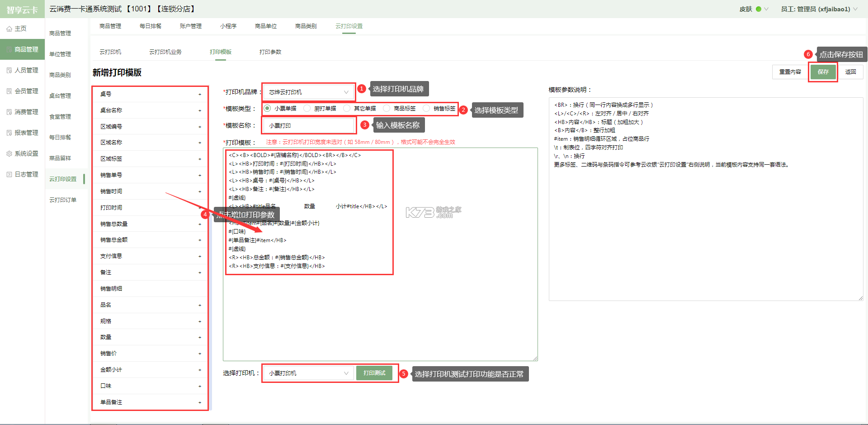This screenshot has width=868, height=425.
Task: Insert the 区域编号 parameter via plus icon
Action: pyautogui.click(x=200, y=127)
